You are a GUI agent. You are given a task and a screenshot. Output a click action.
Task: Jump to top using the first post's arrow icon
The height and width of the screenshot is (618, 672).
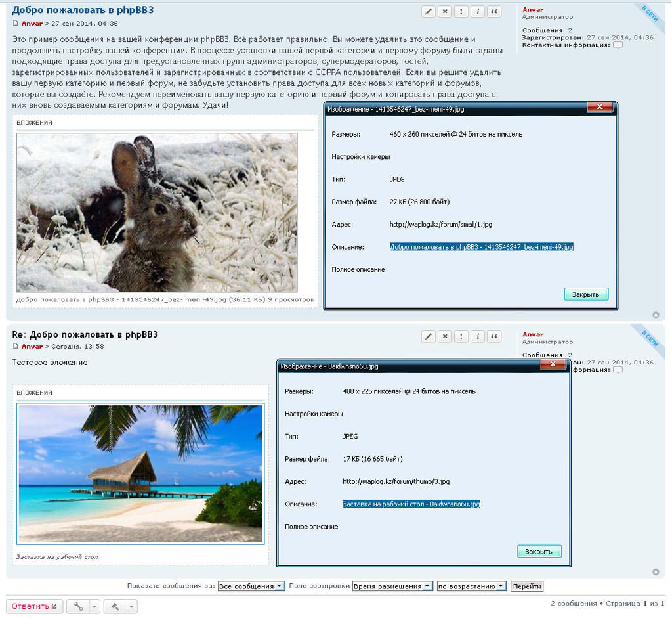point(656,314)
